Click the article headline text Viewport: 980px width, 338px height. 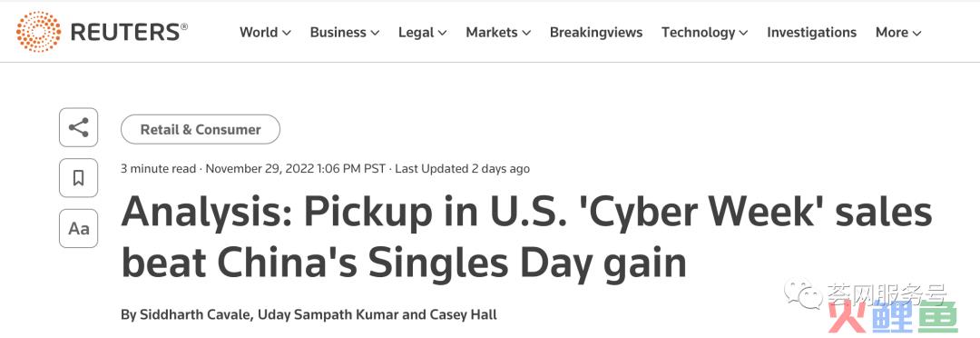526,238
